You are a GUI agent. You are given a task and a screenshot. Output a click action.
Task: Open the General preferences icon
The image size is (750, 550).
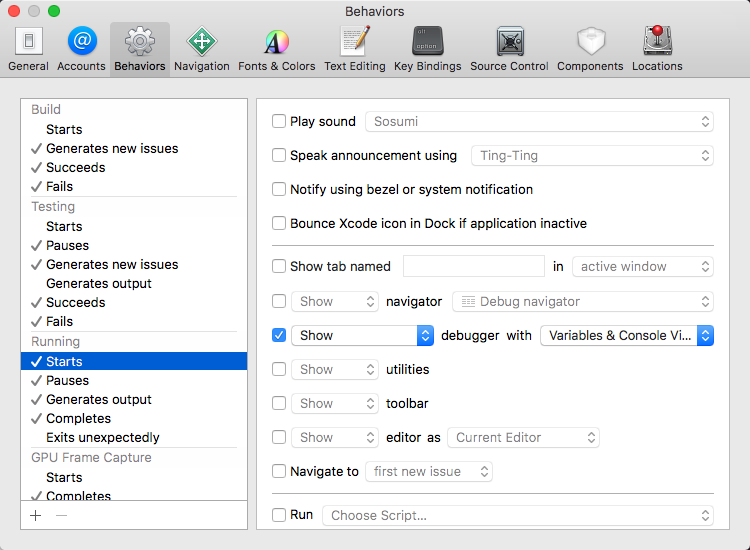tap(28, 41)
